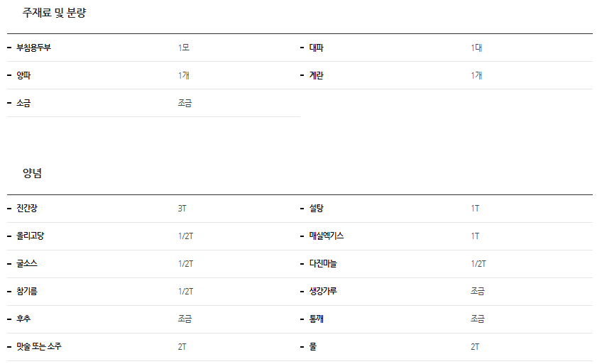Select 굴소스 in the seasoning list
This screenshot has width=597, height=364.
(x=27, y=264)
